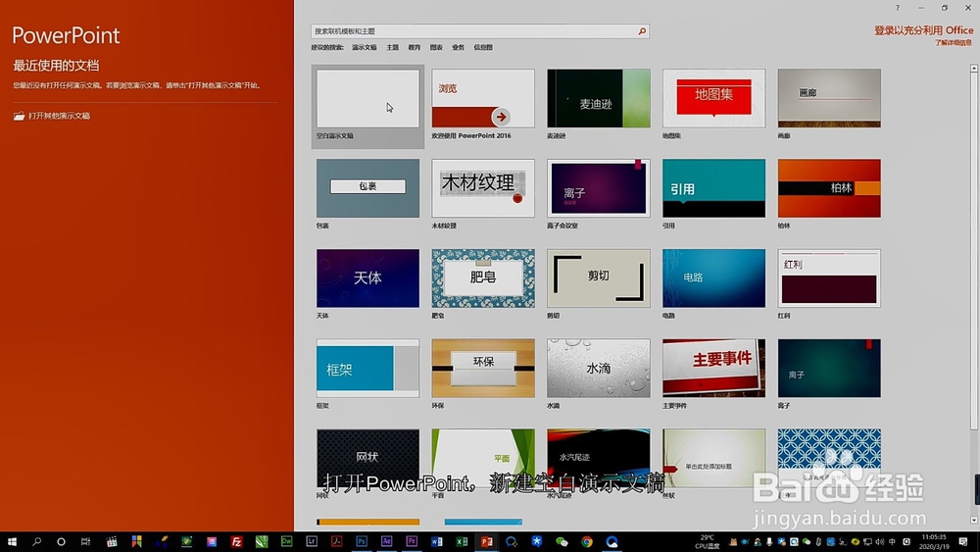Click the taskbar clock showing 11:05:35
Screen dimensions: 980x552
click(934, 541)
